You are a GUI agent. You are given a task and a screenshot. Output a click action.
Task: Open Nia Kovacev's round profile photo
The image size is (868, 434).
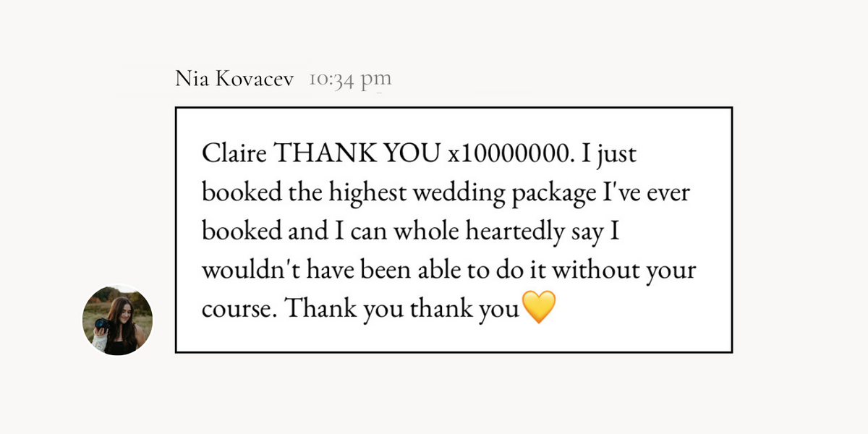(118, 319)
